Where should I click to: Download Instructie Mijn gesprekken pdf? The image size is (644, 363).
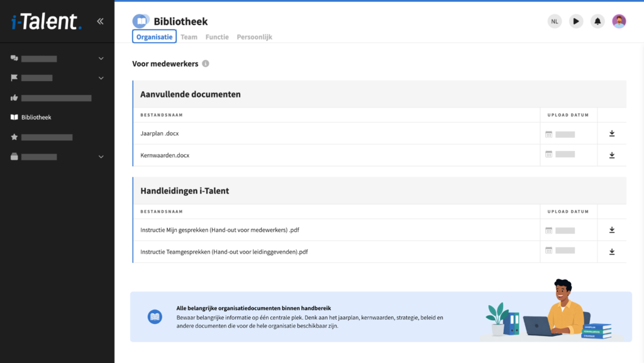click(612, 230)
